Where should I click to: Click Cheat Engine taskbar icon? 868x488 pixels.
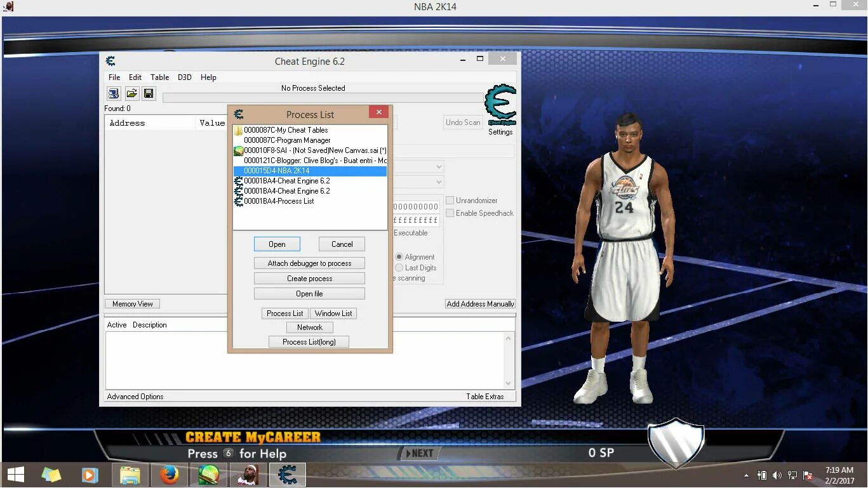(288, 475)
